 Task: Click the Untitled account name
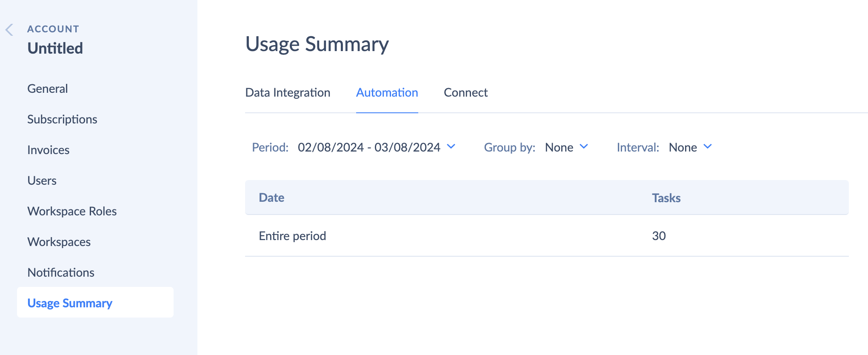click(55, 48)
